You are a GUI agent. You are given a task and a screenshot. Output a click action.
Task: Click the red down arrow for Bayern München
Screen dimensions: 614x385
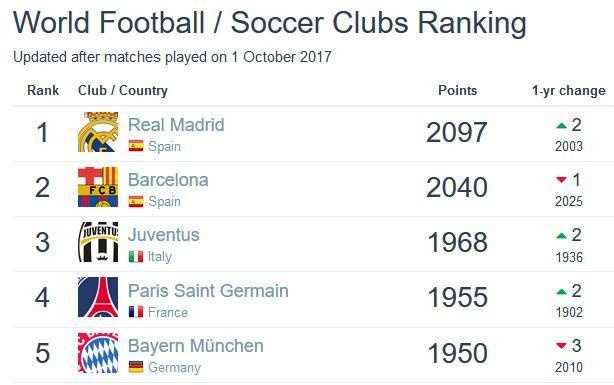[x=562, y=346]
